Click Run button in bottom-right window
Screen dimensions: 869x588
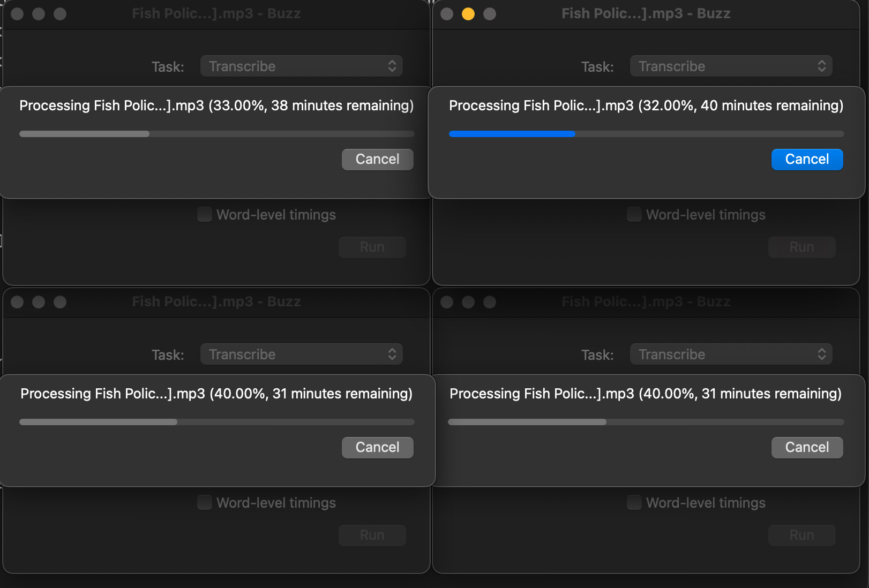[x=802, y=535]
